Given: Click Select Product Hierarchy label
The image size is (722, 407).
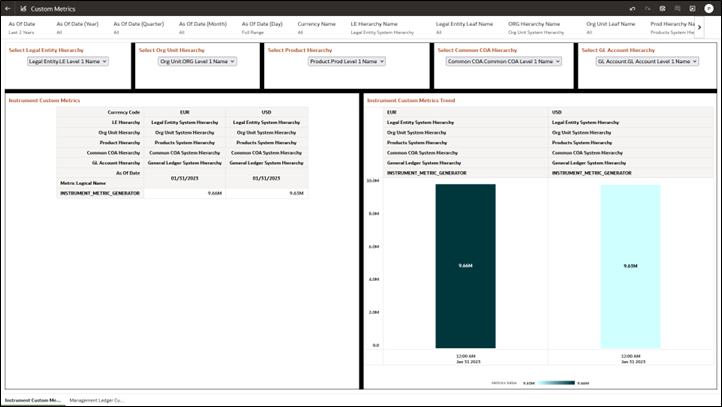Looking at the screenshot, I should tap(300, 50).
